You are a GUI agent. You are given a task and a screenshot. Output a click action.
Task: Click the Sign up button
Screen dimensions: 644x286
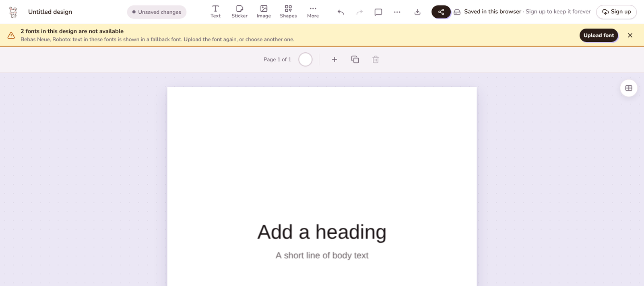click(616, 12)
